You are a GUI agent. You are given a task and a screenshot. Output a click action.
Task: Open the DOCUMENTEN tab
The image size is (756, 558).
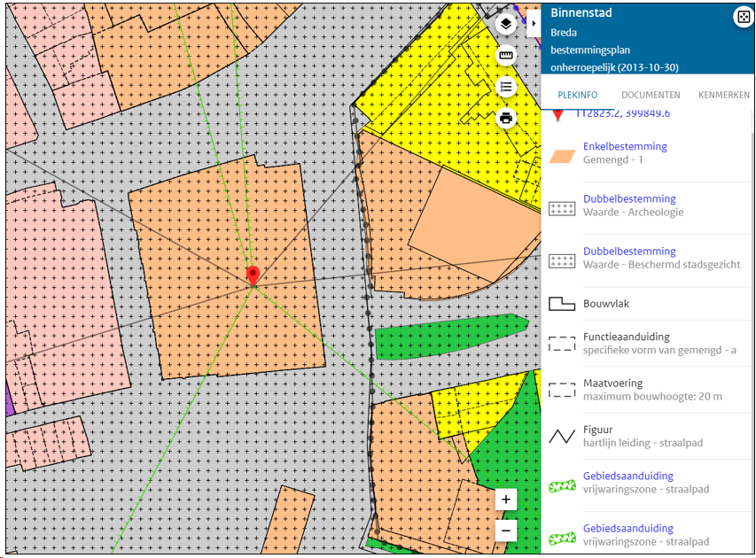(x=651, y=95)
